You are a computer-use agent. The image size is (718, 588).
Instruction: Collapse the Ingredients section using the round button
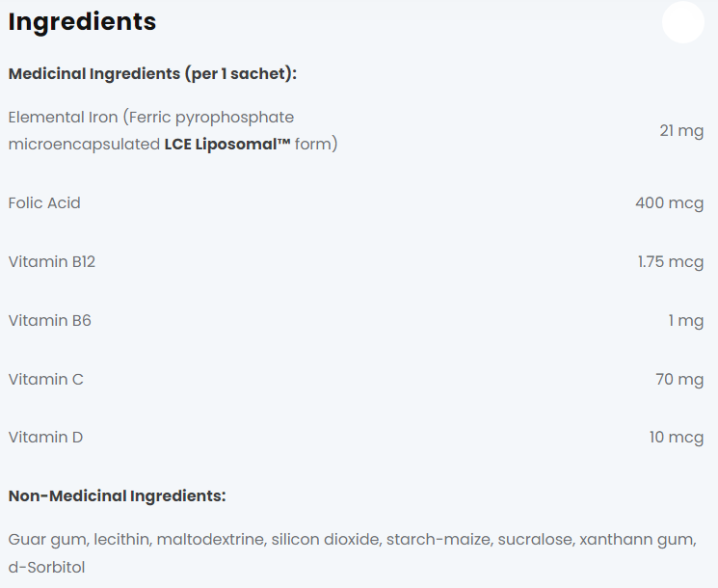tap(682, 22)
